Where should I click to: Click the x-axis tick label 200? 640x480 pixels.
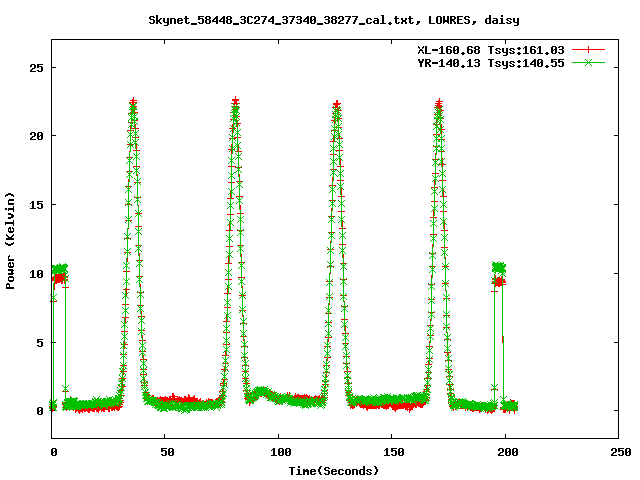point(507,452)
